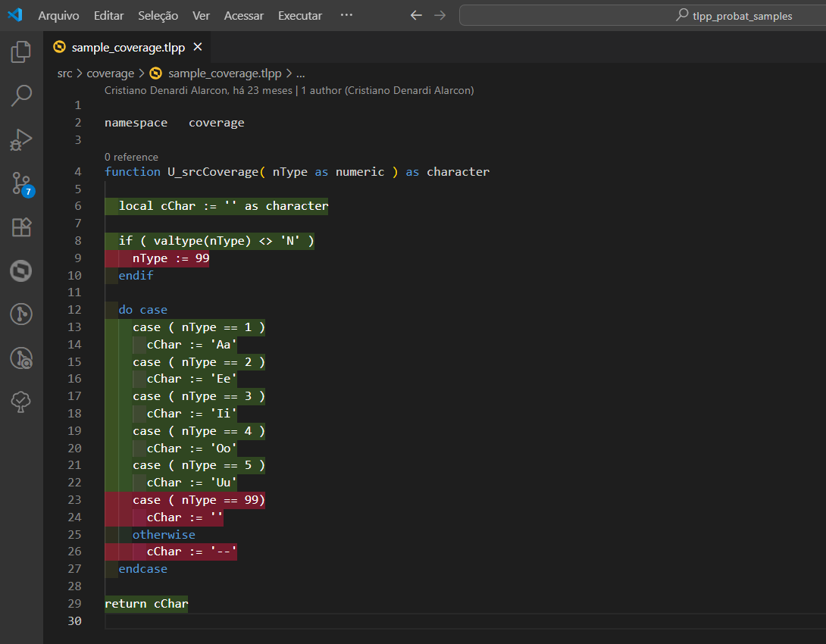Click 'case ( nType == 3 )' line
This screenshot has height=644, width=826.
coord(199,396)
